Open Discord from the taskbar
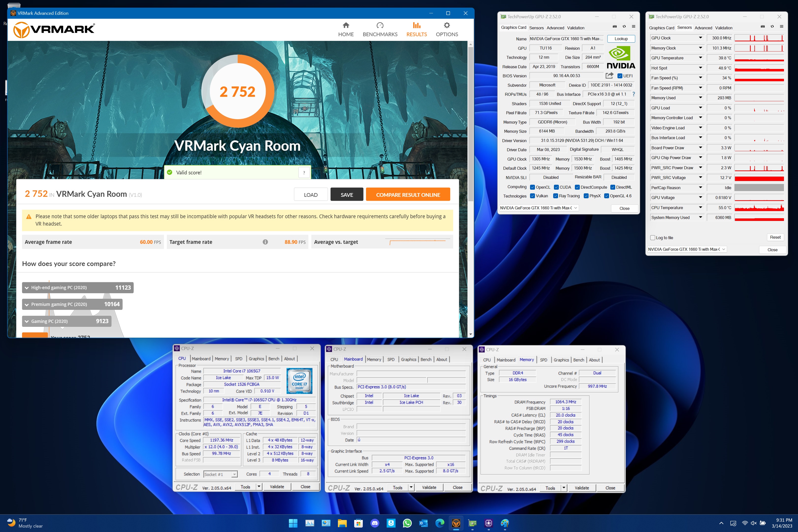Viewport: 798px width, 532px height. (375, 523)
